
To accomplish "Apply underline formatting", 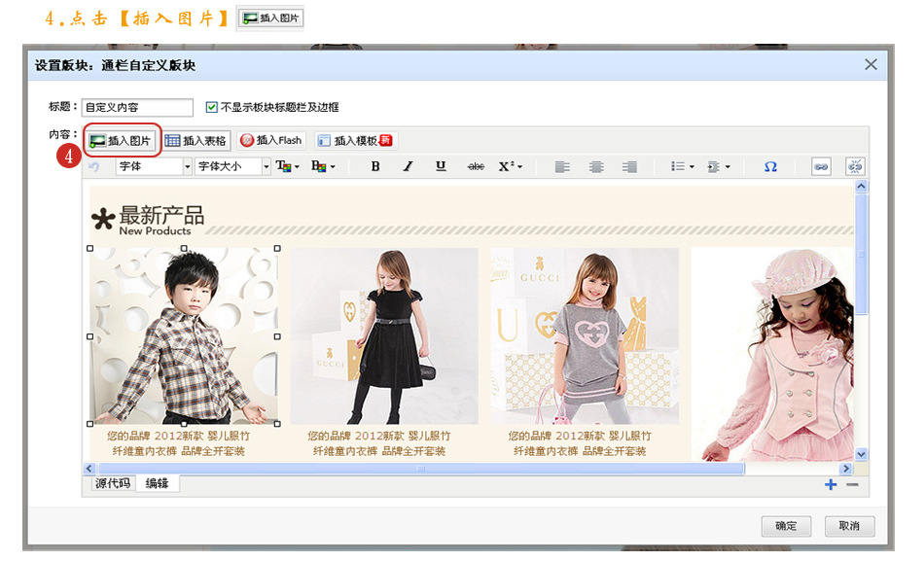I will coord(441,166).
